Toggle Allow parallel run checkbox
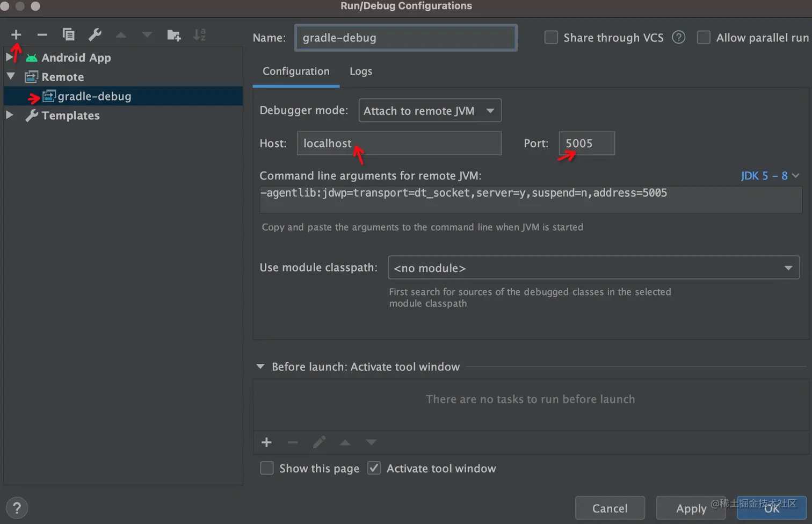 (704, 38)
